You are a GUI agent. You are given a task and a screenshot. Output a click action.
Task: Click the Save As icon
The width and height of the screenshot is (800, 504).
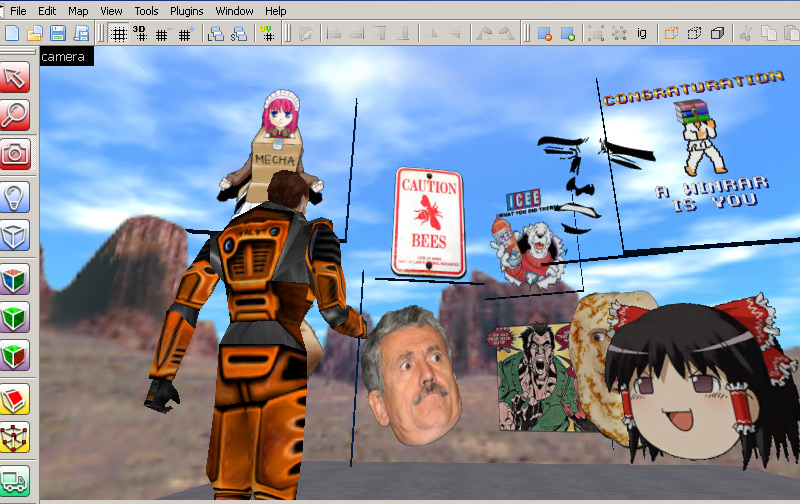point(81,33)
